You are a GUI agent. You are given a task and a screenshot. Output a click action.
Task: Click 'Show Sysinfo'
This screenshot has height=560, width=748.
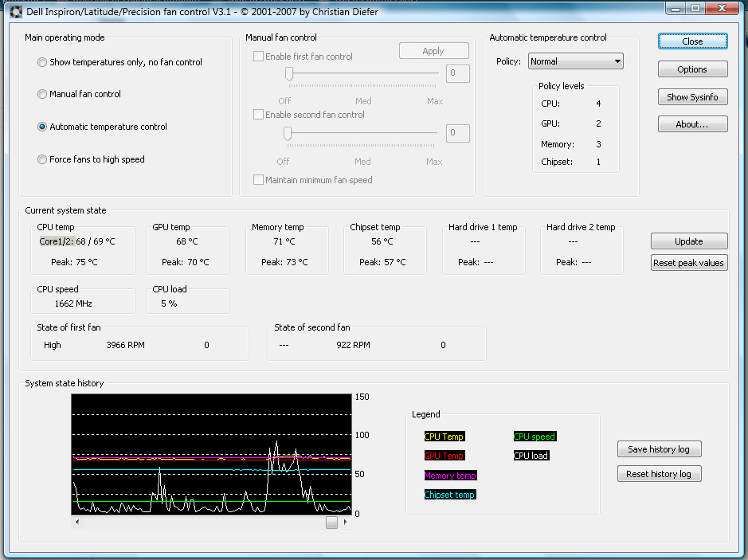click(691, 96)
